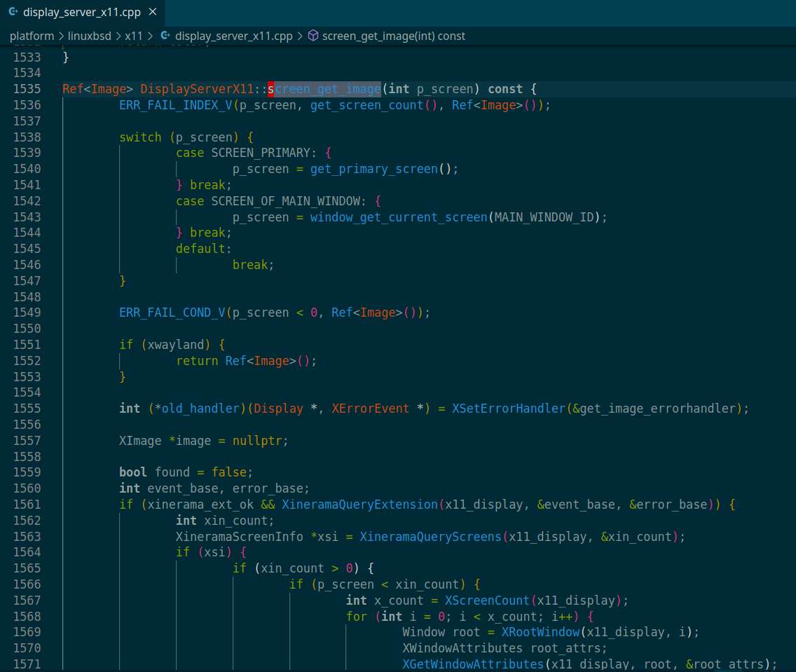Click old_handler pointer name on line 1555
Image resolution: width=796 pixels, height=672 pixels.
(200, 409)
